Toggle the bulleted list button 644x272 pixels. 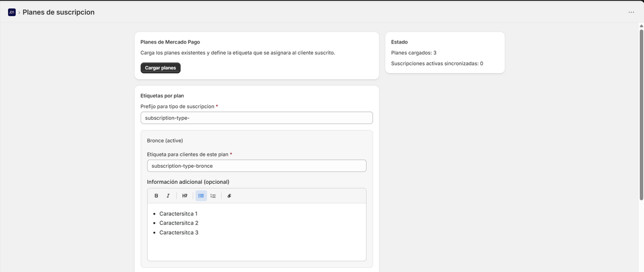pos(201,196)
